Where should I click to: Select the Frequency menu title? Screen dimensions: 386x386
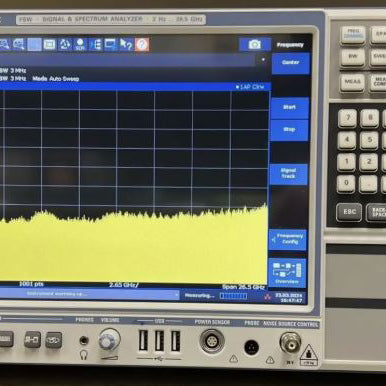[x=290, y=45]
